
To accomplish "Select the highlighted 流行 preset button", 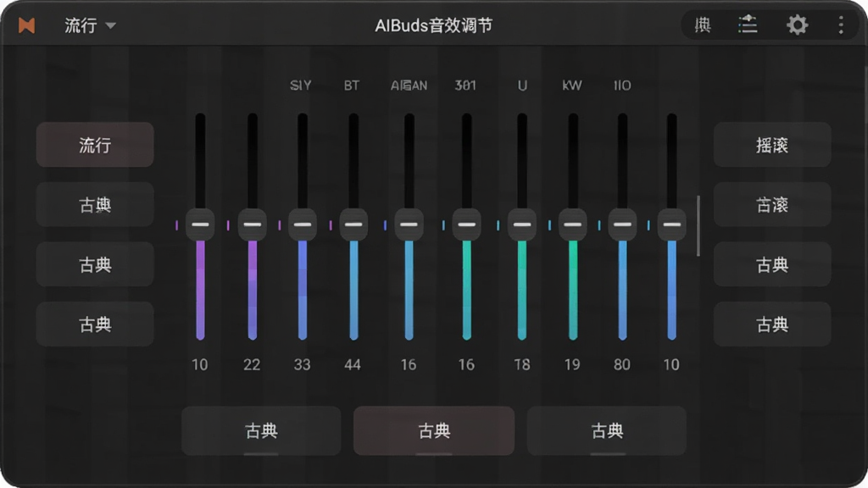I will click(x=95, y=145).
